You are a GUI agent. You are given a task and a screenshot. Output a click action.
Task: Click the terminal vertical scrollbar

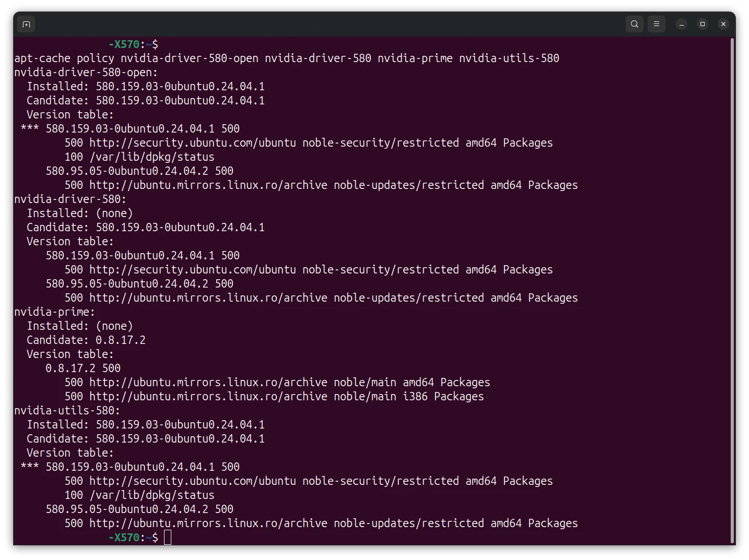732,291
